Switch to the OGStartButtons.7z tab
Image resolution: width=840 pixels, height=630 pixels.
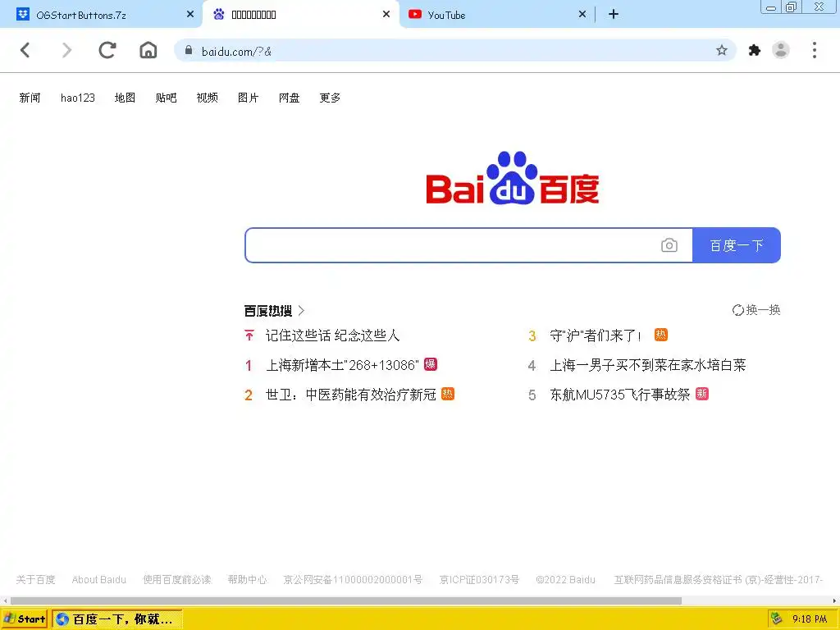pyautogui.click(x=101, y=15)
